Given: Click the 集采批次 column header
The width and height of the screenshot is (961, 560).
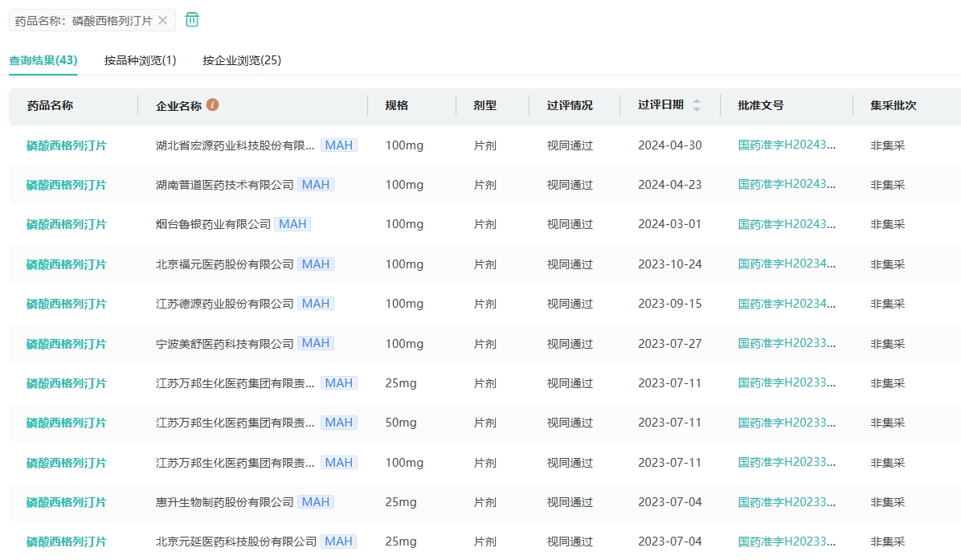Looking at the screenshot, I should 893,105.
